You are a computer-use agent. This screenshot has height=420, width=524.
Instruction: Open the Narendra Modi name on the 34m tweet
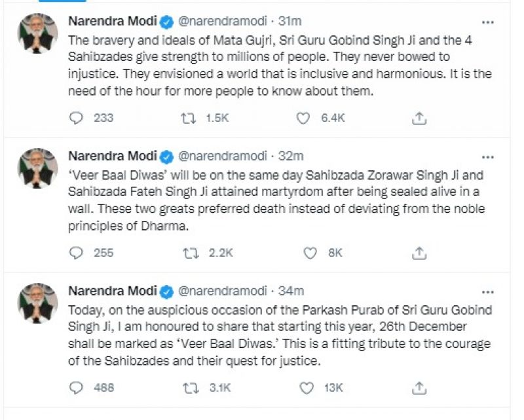click(113, 291)
